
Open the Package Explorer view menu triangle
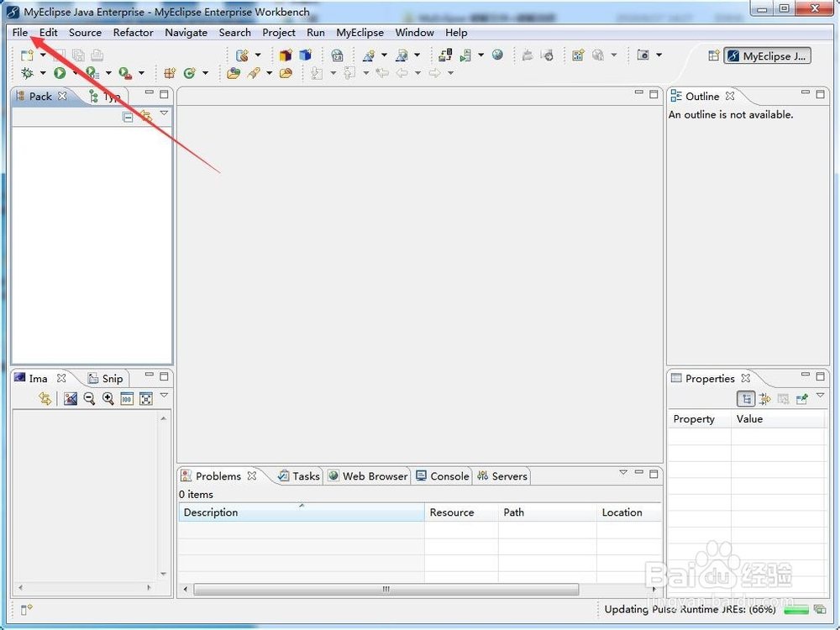[164, 113]
